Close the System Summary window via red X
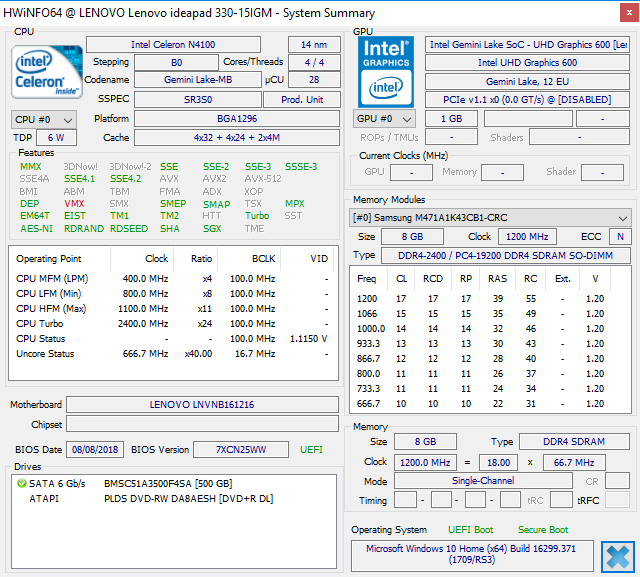This screenshot has width=640, height=577. point(629,13)
